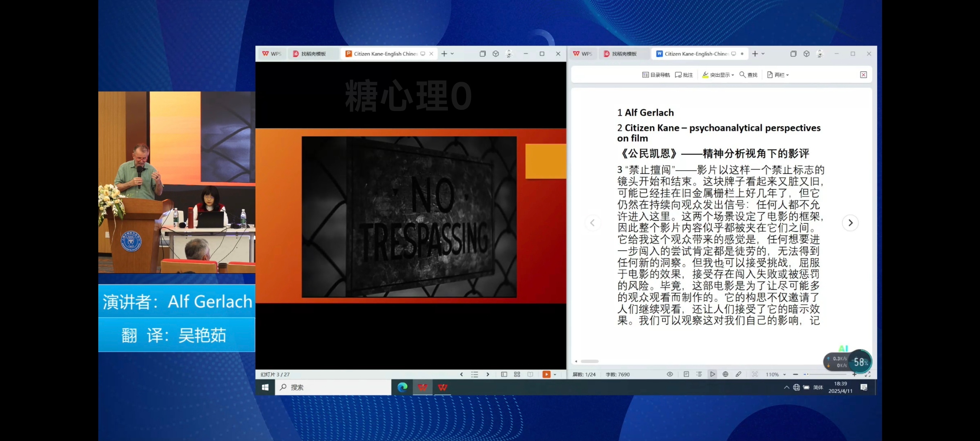This screenshot has height=441, width=980.
Task: Switch document to page layout view icon
Action: 686,374
